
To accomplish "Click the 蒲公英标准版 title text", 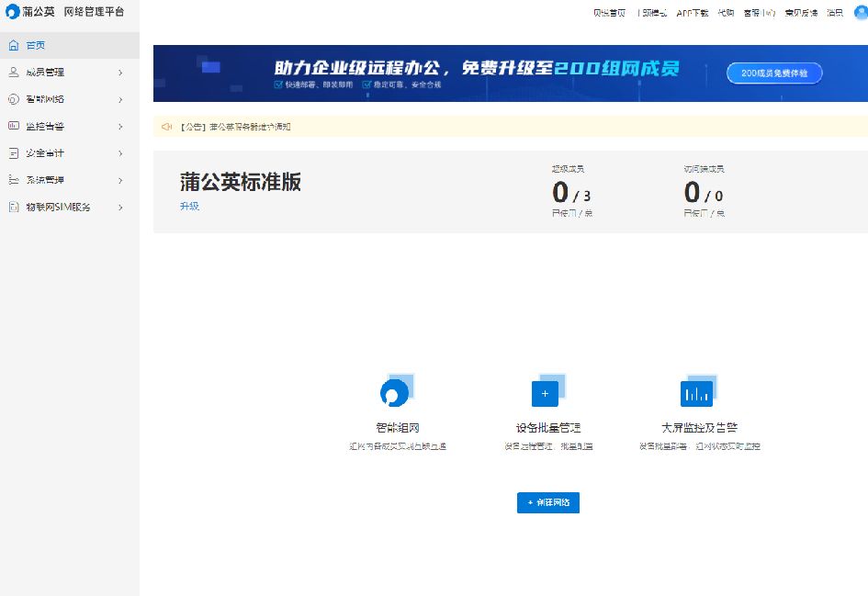I will pyautogui.click(x=241, y=182).
